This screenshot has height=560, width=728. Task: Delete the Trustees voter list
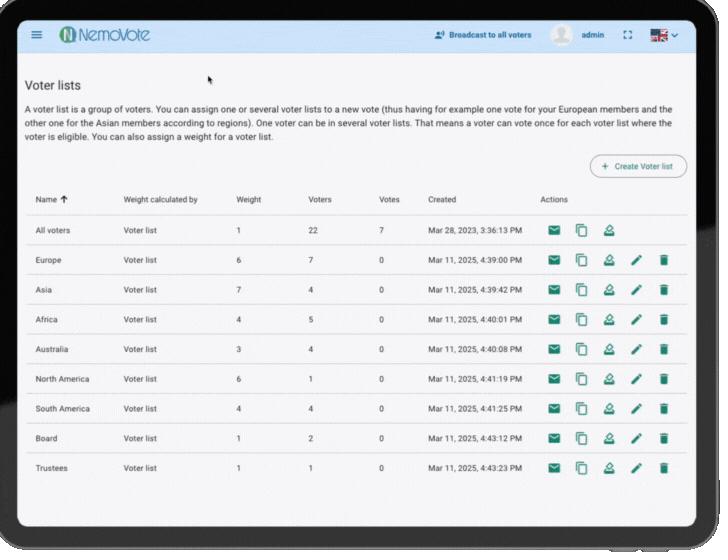(663, 468)
